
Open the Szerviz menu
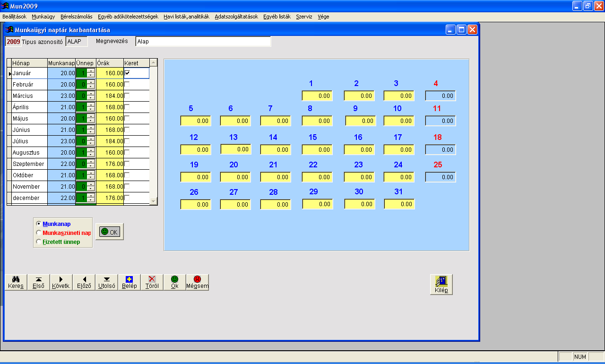pyautogui.click(x=304, y=17)
